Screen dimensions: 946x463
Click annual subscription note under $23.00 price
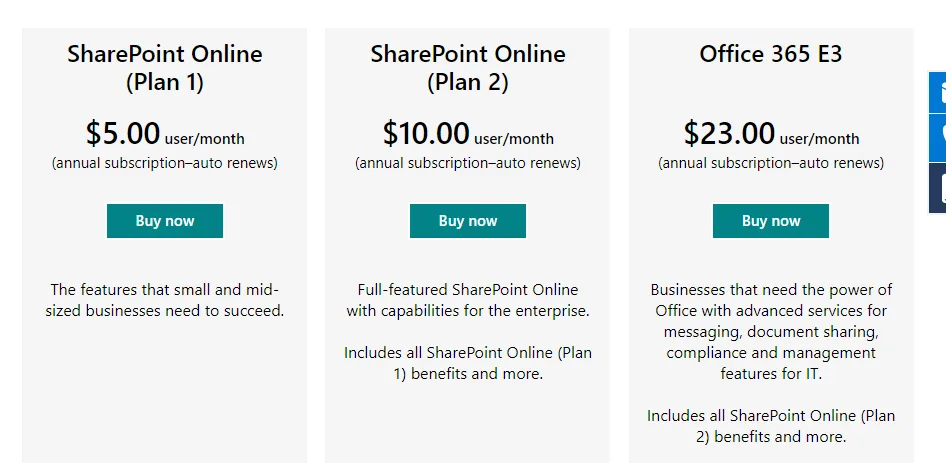coord(770,163)
